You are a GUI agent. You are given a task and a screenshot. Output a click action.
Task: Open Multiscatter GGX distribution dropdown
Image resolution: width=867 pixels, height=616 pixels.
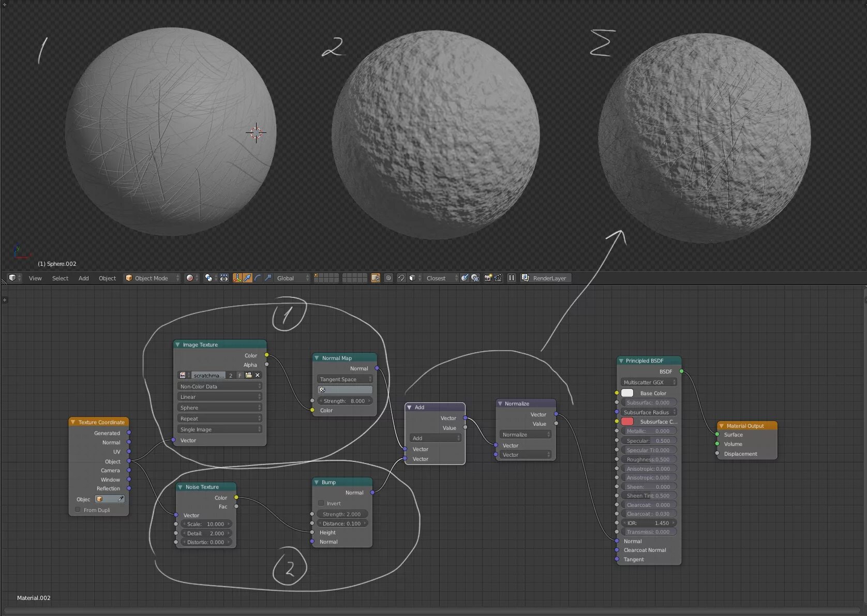(x=649, y=382)
